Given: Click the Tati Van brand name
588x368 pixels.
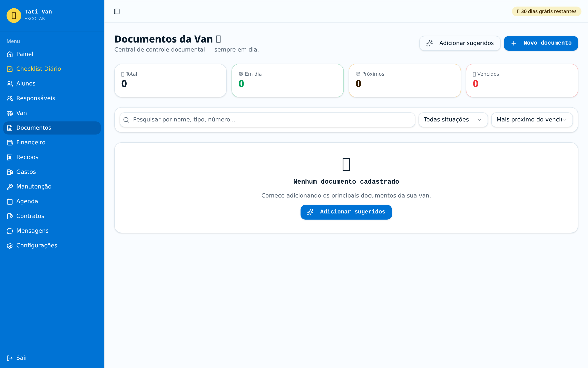Looking at the screenshot, I should pyautogui.click(x=38, y=12).
